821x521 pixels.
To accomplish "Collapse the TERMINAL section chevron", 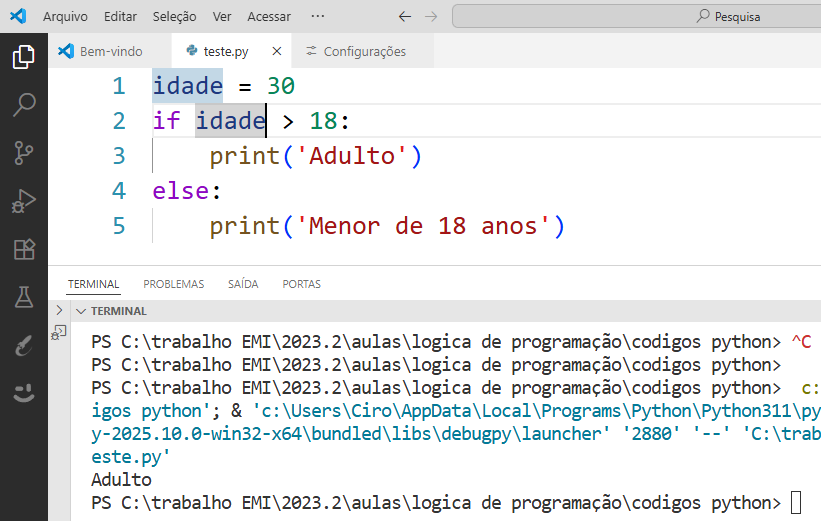I will click(81, 311).
